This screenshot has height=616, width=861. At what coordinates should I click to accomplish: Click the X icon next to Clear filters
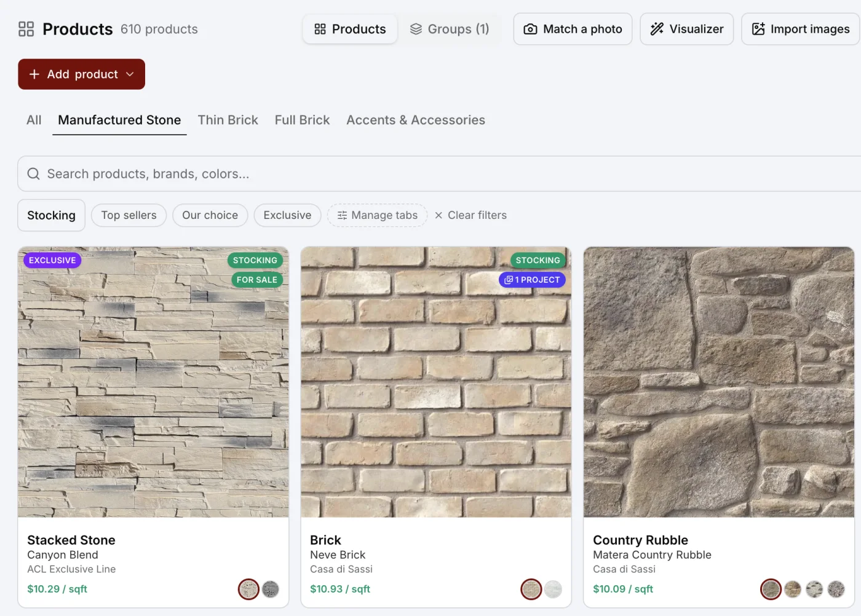tap(438, 215)
